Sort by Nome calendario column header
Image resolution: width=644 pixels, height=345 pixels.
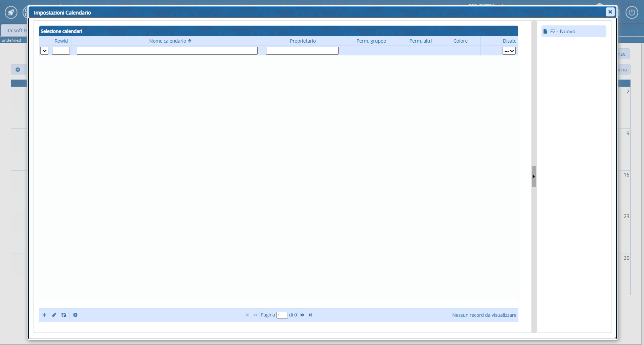168,41
